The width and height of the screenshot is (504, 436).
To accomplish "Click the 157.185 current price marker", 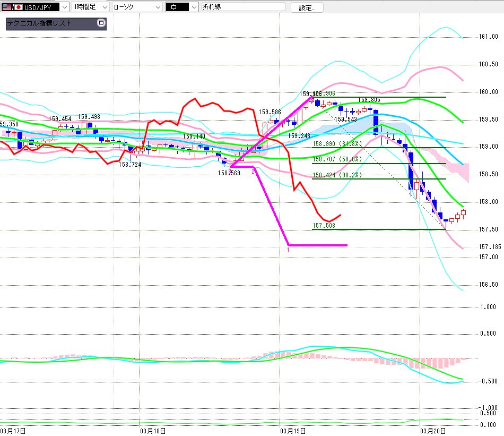I will (x=490, y=247).
